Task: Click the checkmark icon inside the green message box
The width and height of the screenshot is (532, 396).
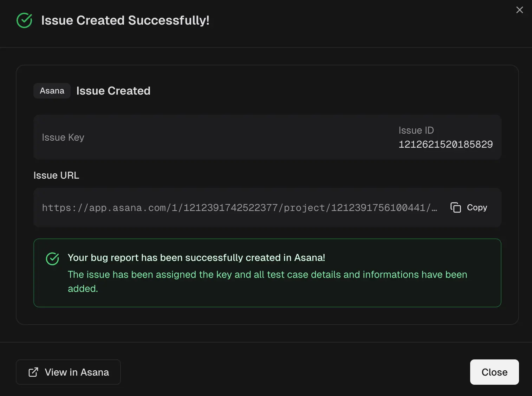Action: [x=52, y=258]
